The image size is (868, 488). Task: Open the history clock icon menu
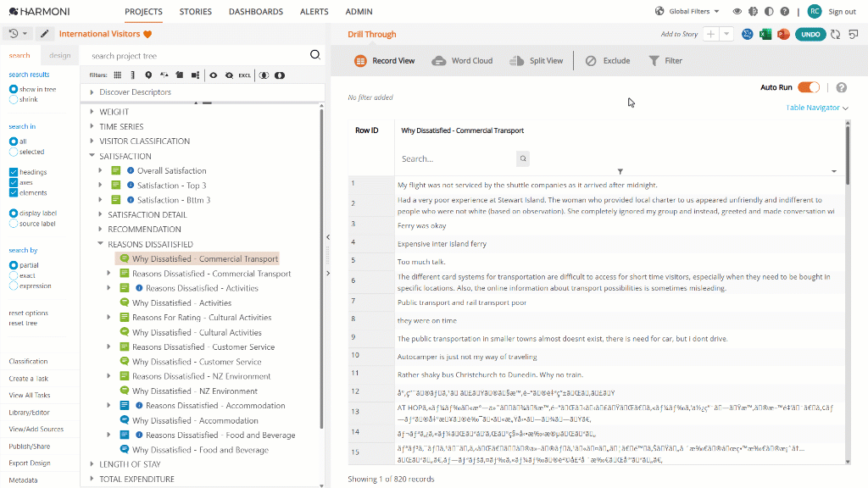tap(18, 34)
